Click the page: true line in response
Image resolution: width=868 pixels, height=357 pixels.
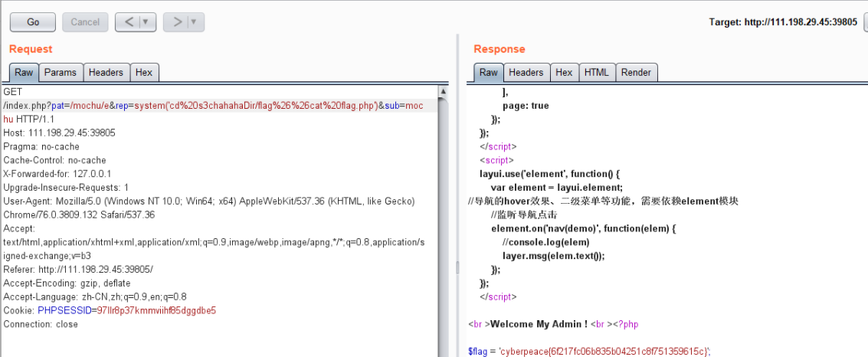click(526, 106)
